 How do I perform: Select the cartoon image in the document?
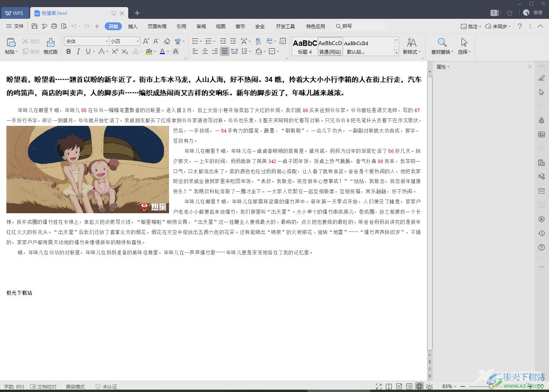[x=87, y=169]
